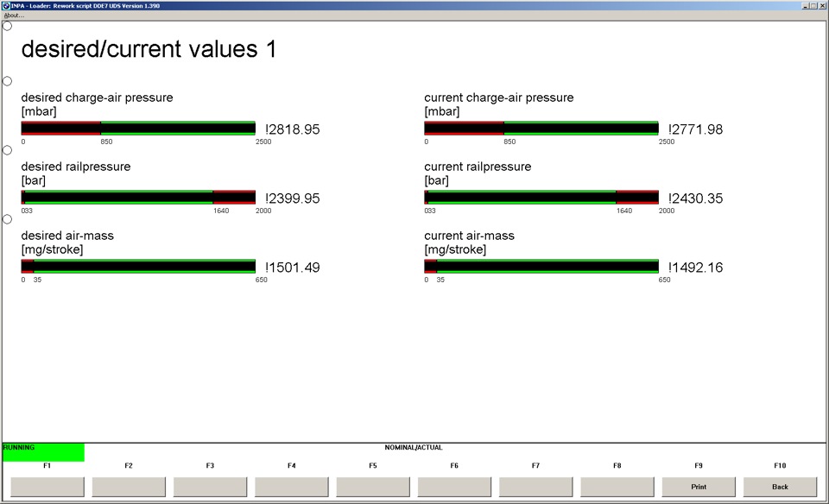The image size is (829, 504).
Task: Open the About menu
Action: coord(14,16)
